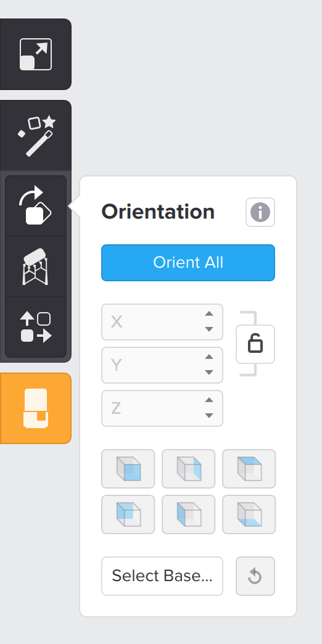The image size is (322, 644).
Task: Select the Size tool icon
Action: pos(36,54)
